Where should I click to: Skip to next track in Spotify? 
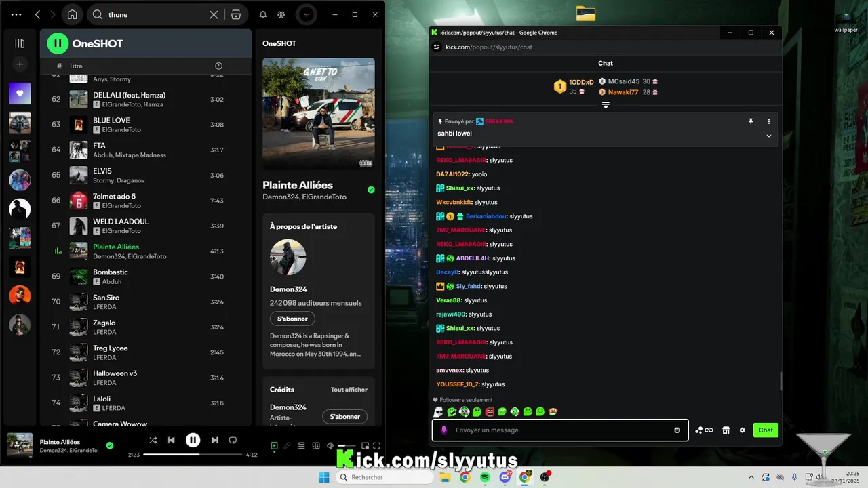click(x=214, y=440)
